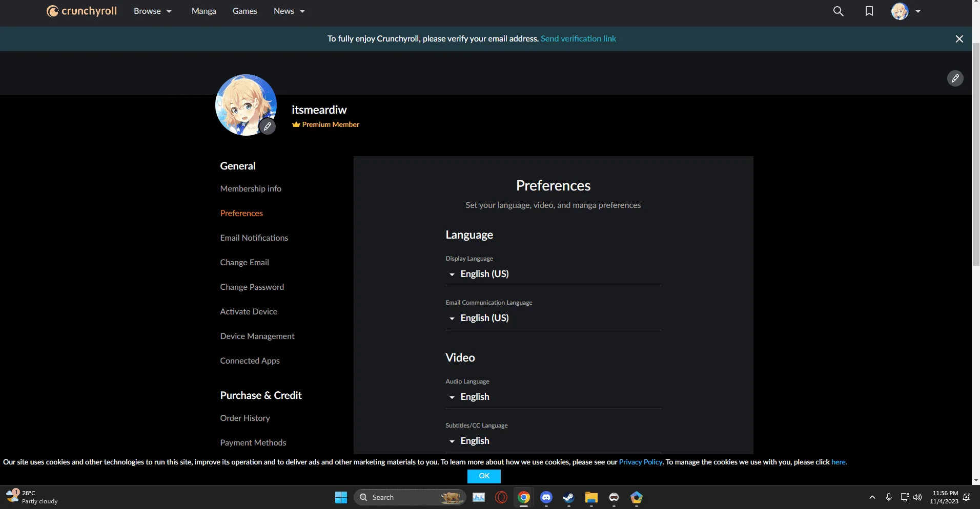Click the pencil icon on the profile avatar
This screenshot has height=509, width=980.
268,126
